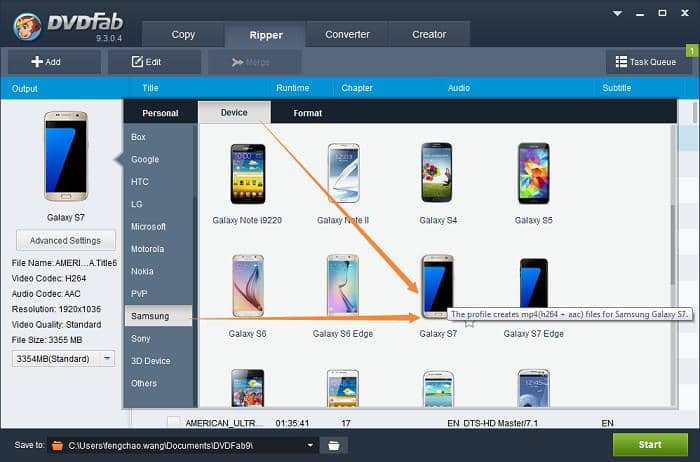700x462 pixels.
Task: Open the window options triangle menu
Action: (617, 13)
